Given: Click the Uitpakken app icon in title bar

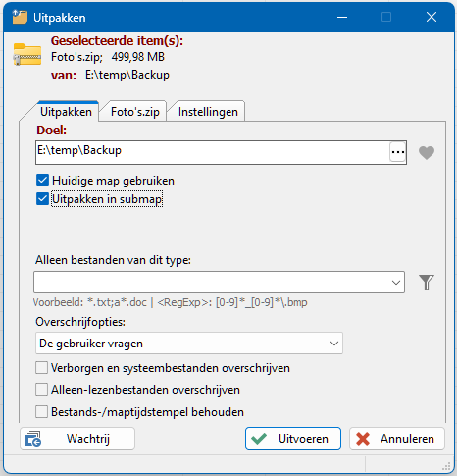Looking at the screenshot, I should [20, 17].
